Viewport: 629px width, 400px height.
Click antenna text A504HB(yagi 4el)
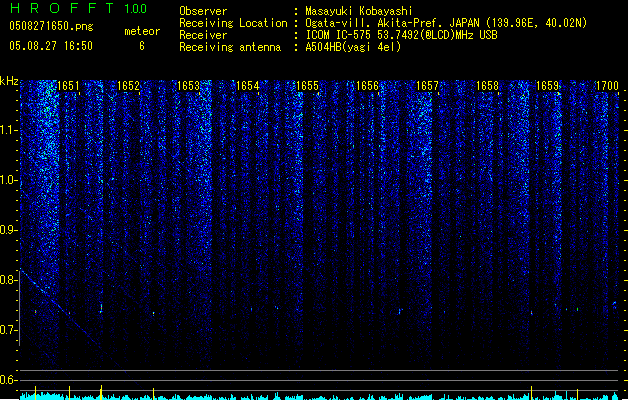(x=353, y=47)
